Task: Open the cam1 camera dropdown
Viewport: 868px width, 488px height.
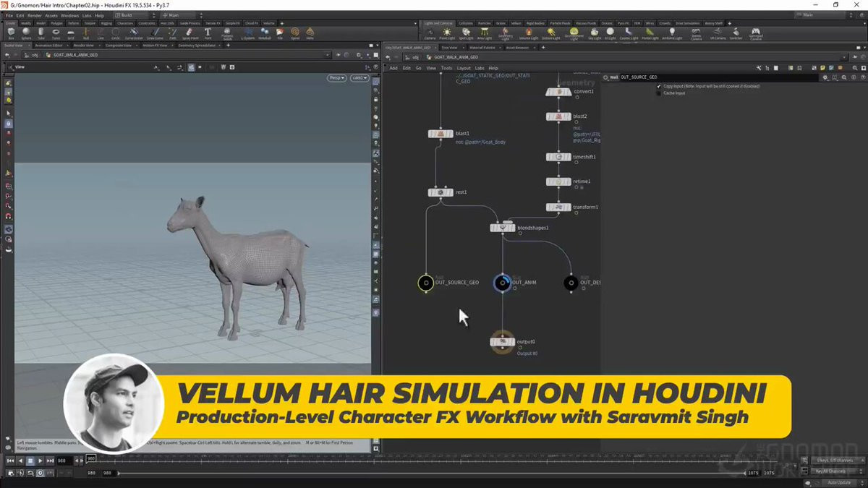Action: (359, 77)
